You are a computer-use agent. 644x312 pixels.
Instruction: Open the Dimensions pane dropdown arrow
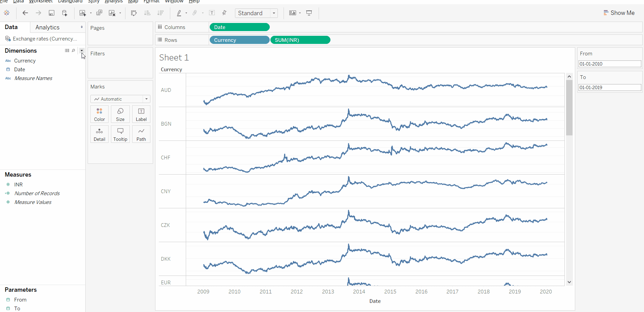point(82,50)
